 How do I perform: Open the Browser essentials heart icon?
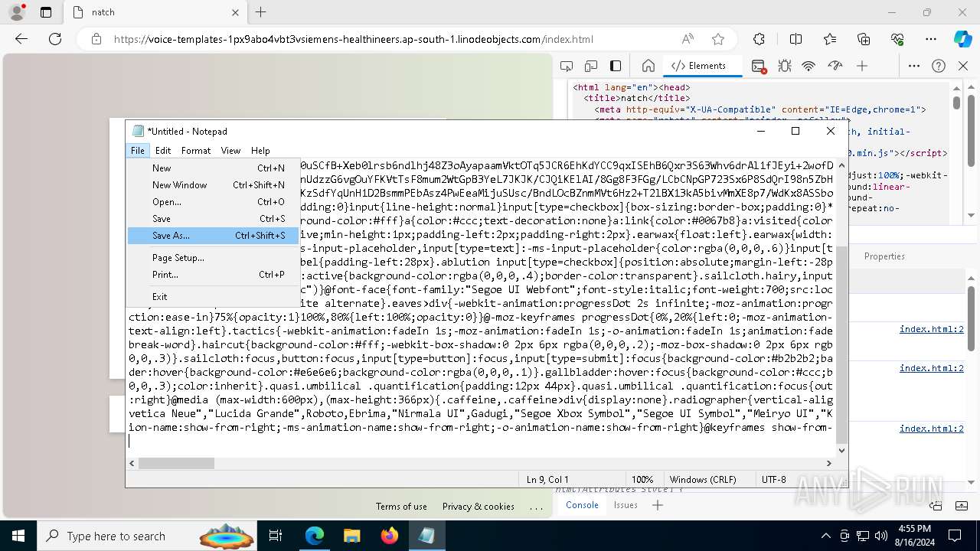897,39
